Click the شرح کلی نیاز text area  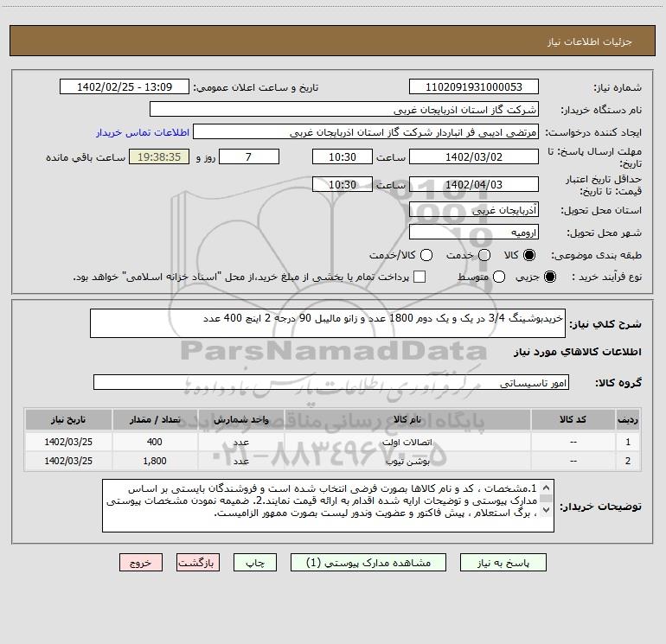328,323
